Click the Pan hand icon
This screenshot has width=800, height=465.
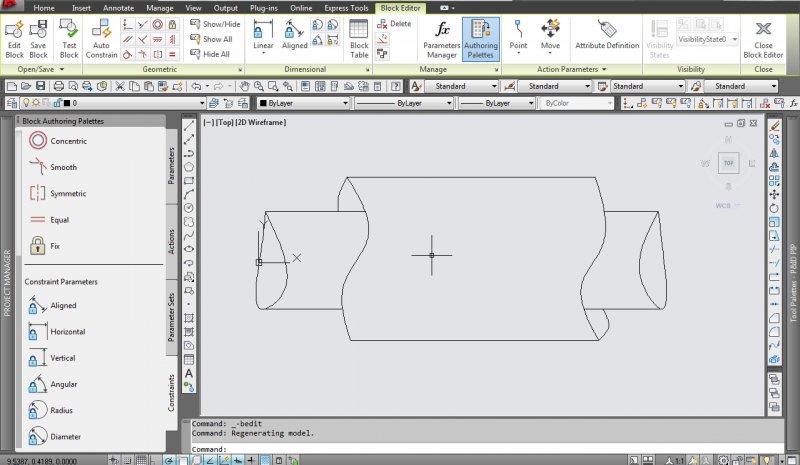click(x=244, y=86)
